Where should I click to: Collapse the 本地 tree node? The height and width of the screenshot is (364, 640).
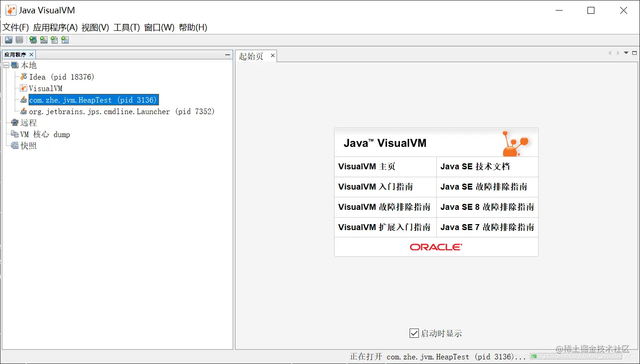[6, 65]
